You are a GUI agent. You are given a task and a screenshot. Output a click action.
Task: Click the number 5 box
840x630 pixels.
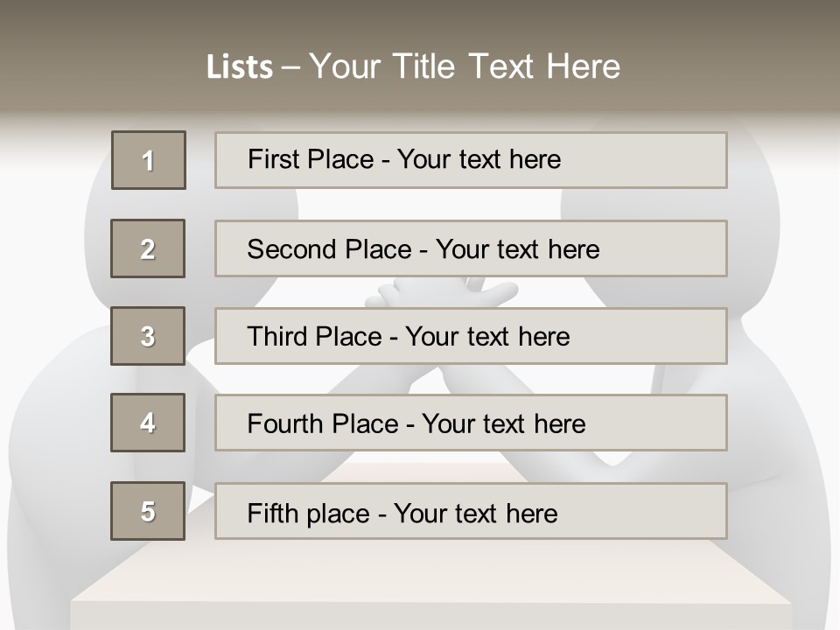click(x=148, y=511)
